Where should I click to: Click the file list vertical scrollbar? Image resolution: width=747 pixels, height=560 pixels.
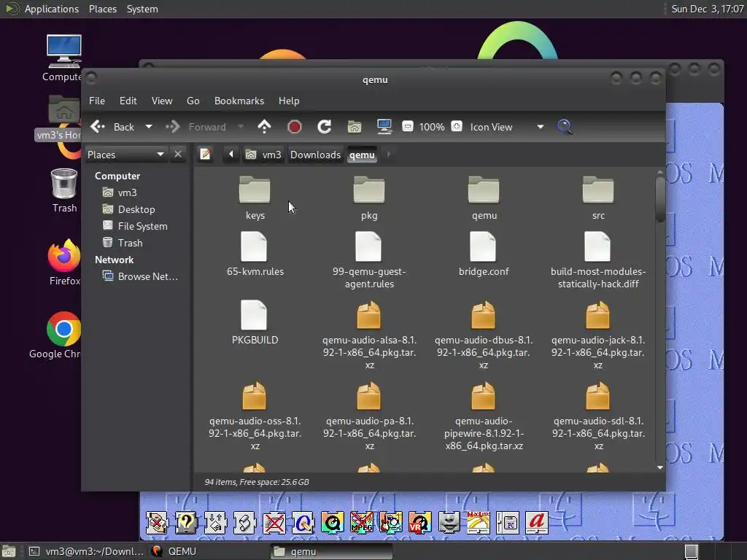[x=660, y=200]
